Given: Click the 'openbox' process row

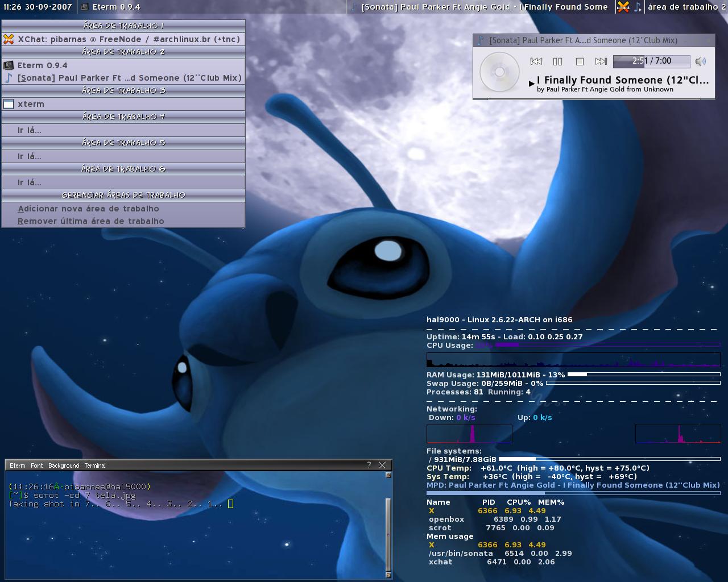Looking at the screenshot, I should click(x=495, y=519).
